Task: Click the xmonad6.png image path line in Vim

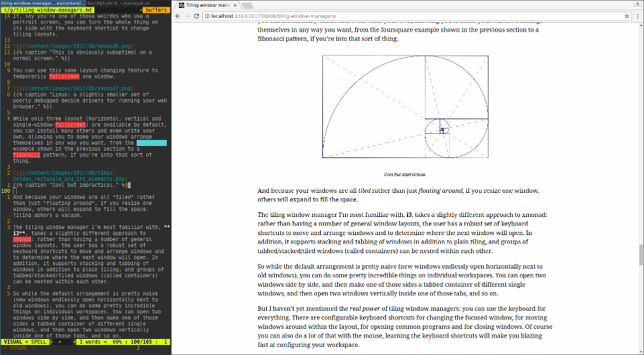Action: click(72, 46)
